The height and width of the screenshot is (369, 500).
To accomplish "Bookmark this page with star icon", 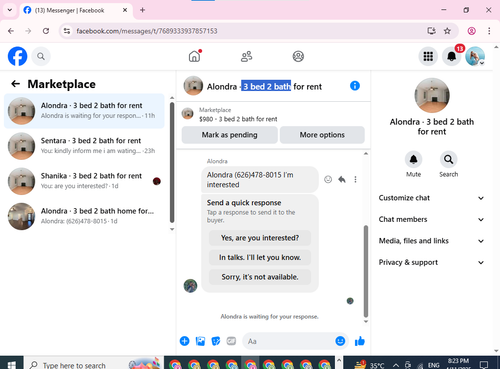I will 447,31.
